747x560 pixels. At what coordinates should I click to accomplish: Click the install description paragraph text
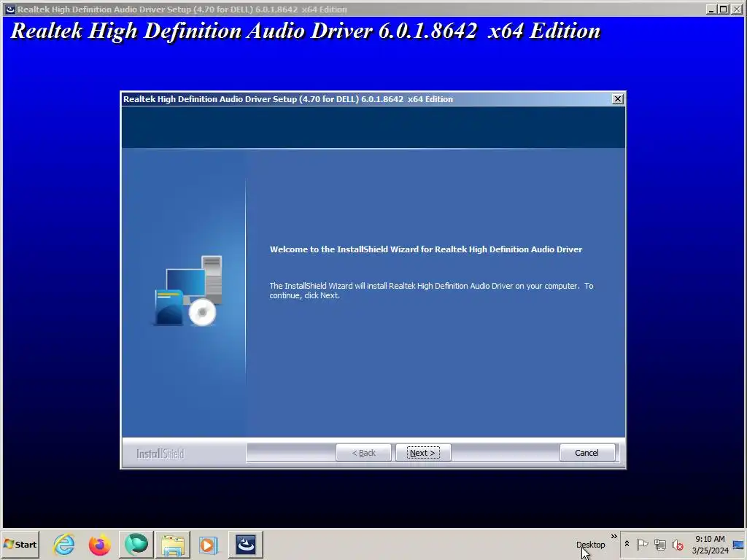pyautogui.click(x=431, y=290)
